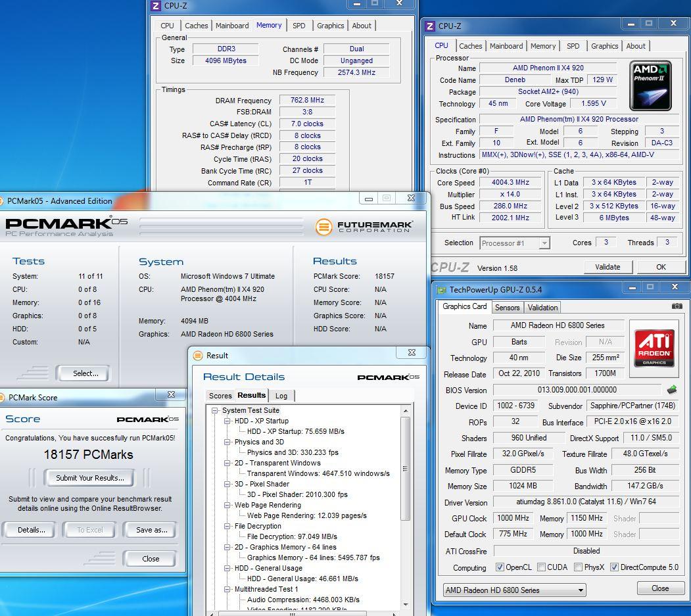Toggle the OpenCL checkbox in GPU-Z

click(x=500, y=567)
